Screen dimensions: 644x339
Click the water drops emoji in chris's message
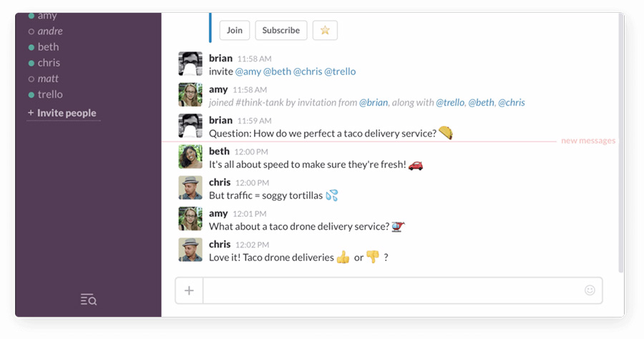click(x=332, y=195)
